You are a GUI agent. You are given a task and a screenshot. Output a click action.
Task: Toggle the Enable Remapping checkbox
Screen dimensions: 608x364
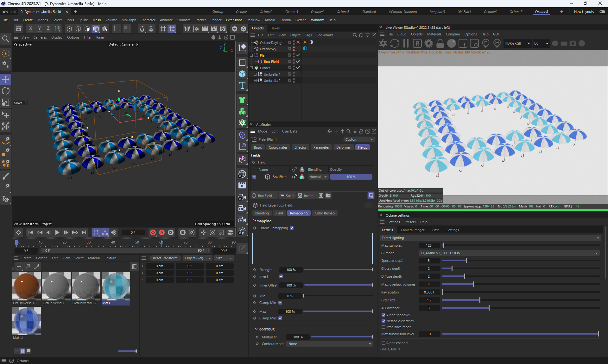point(292,228)
